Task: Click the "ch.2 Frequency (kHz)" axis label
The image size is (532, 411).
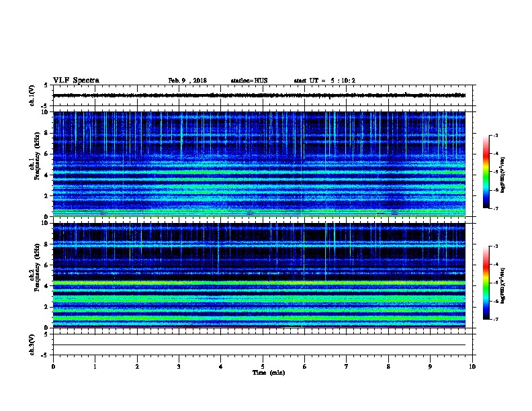Action: (x=34, y=267)
